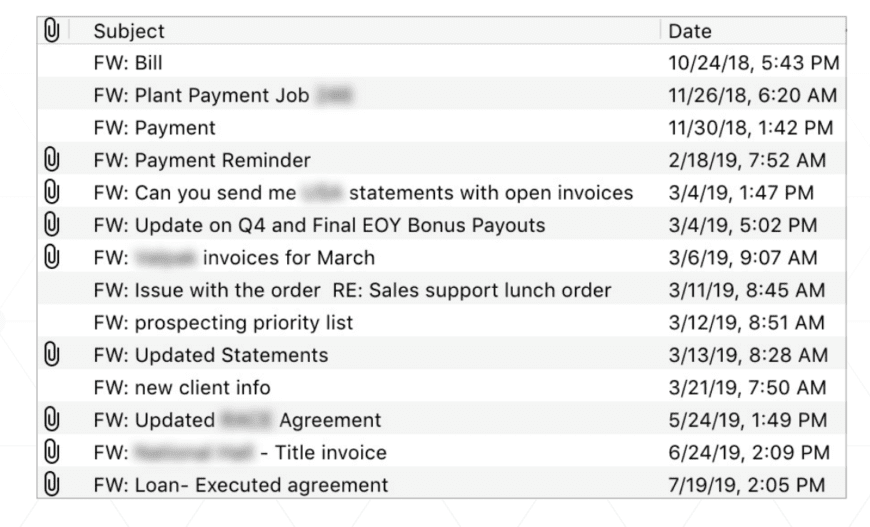Screen dimensions: 870x527
Task: Select the Sales support lunch order email
Action: (352, 290)
